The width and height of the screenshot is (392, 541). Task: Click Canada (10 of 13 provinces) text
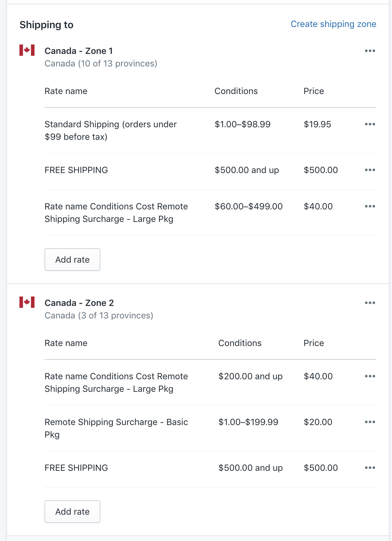click(x=101, y=64)
